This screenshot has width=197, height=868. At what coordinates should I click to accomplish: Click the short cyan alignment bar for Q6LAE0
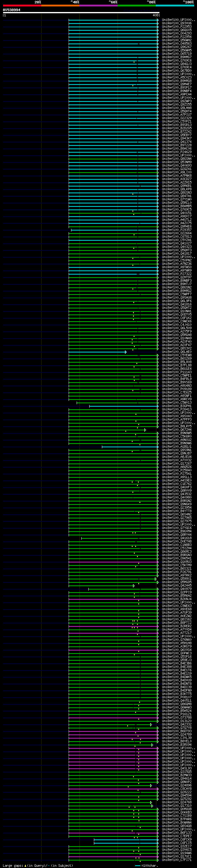(x=98, y=352)
